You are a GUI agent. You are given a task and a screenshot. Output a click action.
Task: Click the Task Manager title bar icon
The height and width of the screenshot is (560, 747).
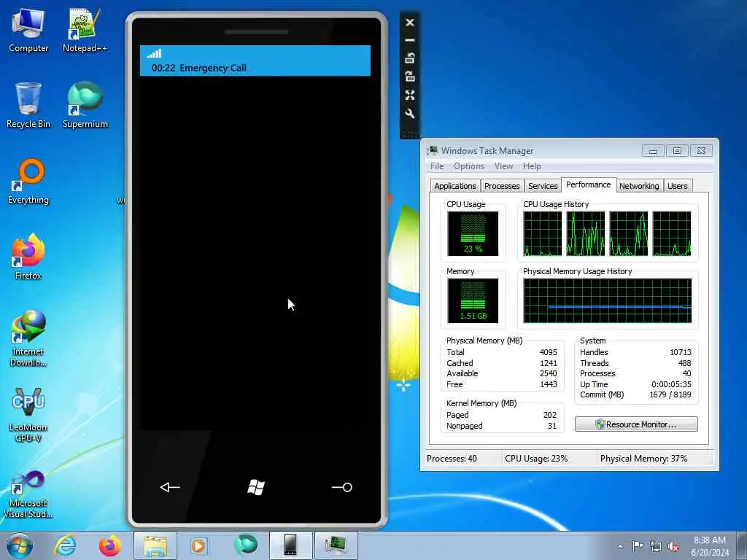[432, 150]
